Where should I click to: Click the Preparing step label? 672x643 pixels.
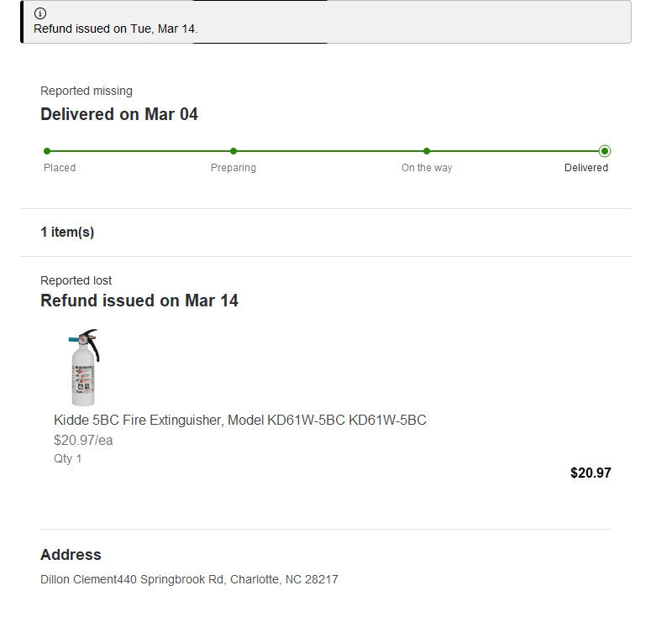234,168
